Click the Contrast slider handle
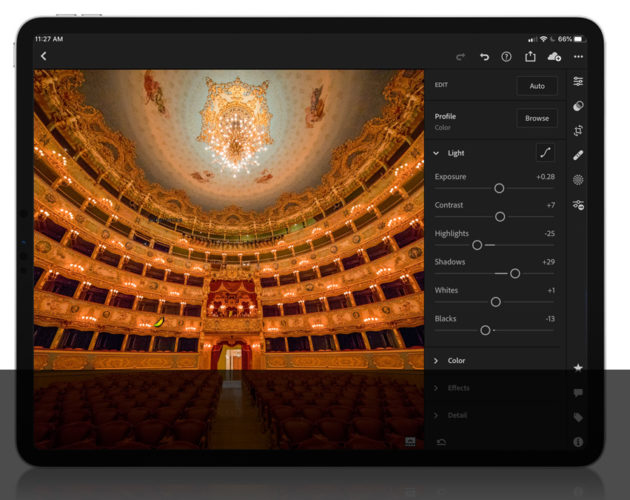 (x=500, y=217)
